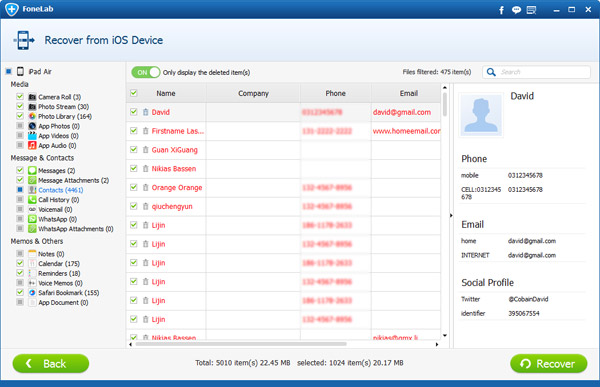The height and width of the screenshot is (387, 600).
Task: Select the WhatsApp icon
Action: [33, 219]
